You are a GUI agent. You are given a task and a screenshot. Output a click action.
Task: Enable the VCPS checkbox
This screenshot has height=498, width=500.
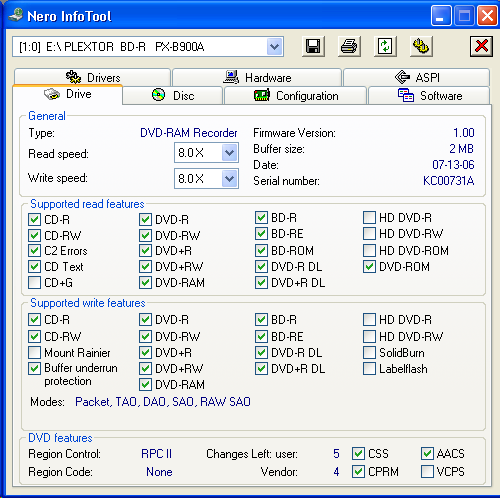click(427, 472)
